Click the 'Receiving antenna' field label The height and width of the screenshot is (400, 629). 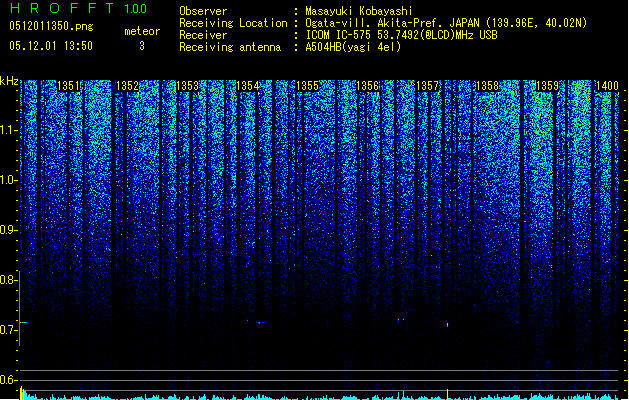tap(230, 47)
